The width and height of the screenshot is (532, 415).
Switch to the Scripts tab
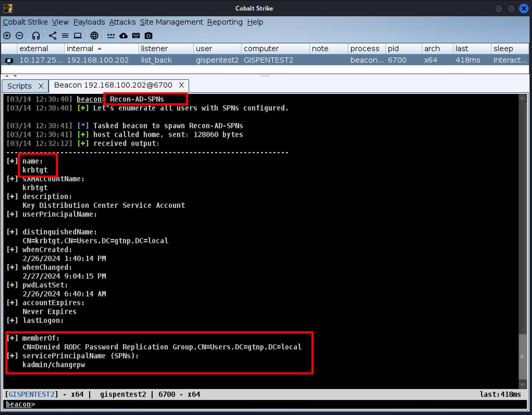point(20,86)
